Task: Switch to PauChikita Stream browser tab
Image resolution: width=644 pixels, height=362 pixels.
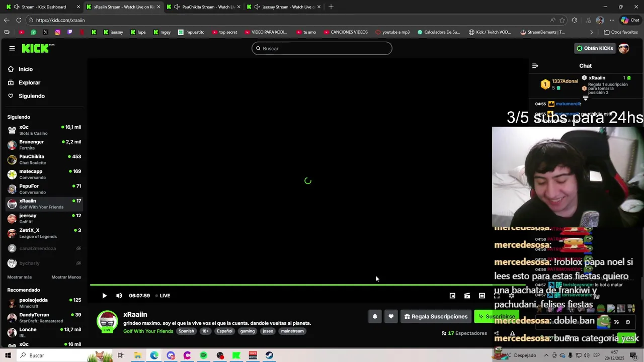Action: (204, 7)
